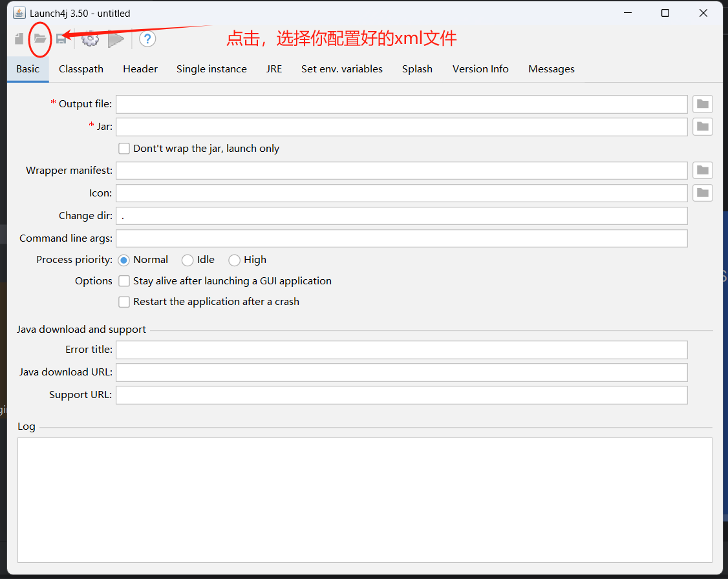Go to the Header tab
The width and height of the screenshot is (728, 579).
(140, 69)
